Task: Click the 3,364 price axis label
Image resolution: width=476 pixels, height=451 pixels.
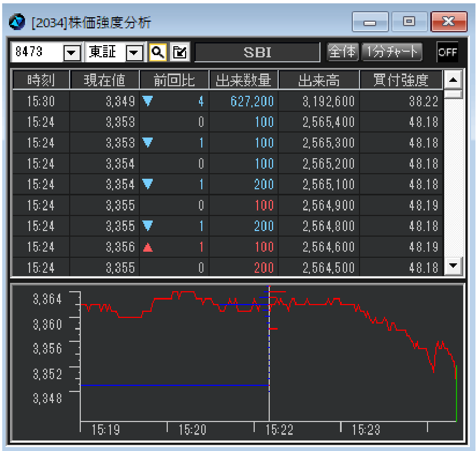Action: tap(47, 300)
